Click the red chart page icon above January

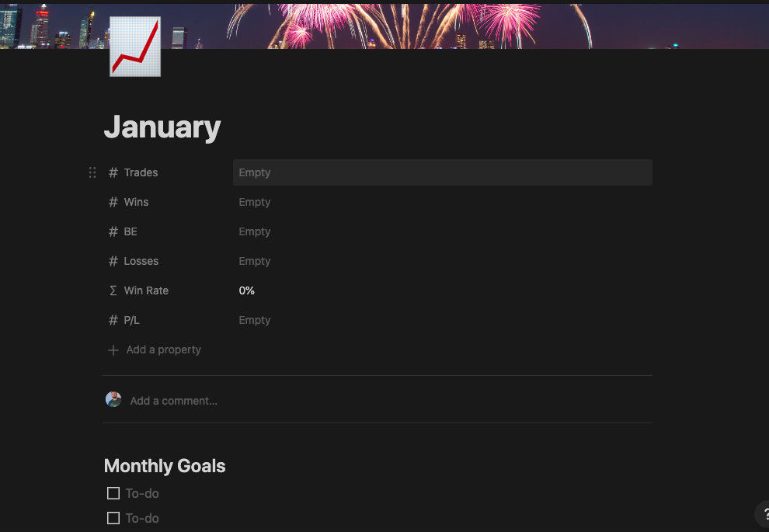[134, 47]
